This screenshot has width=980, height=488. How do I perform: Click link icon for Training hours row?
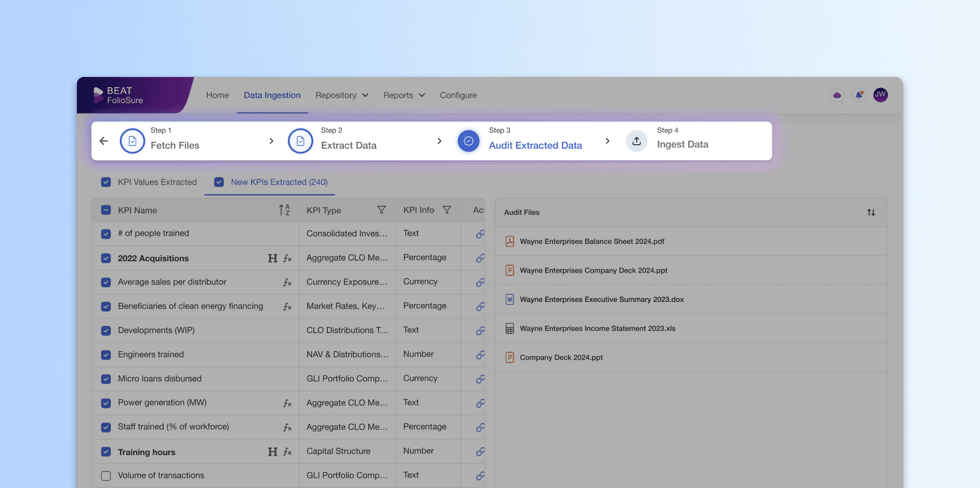pyautogui.click(x=480, y=451)
